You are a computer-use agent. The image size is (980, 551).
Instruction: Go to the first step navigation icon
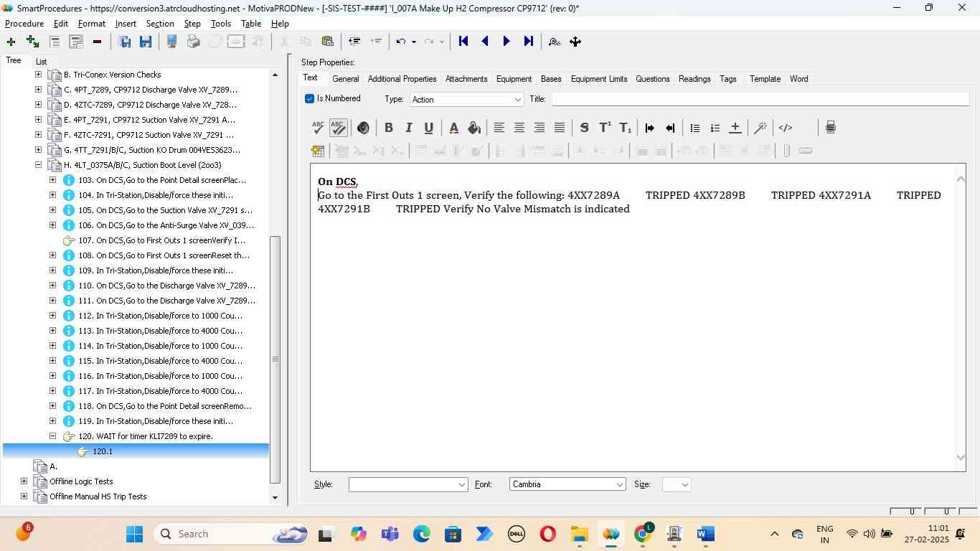(463, 42)
